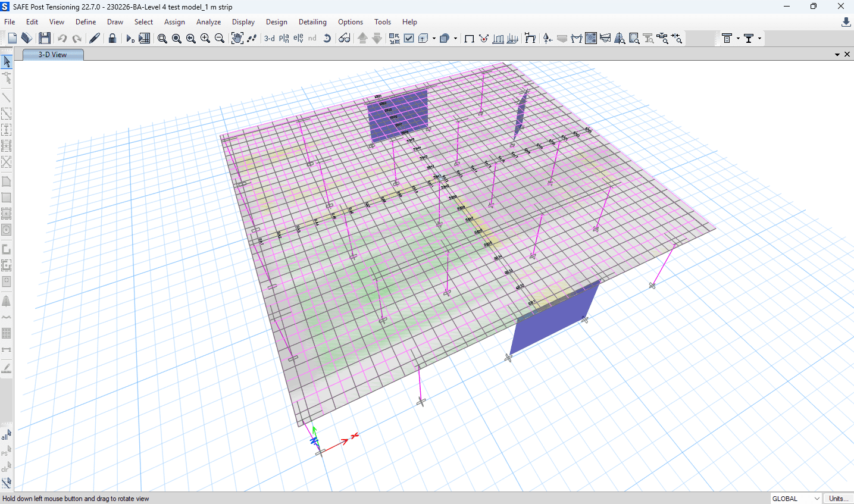
Task: Click the Zoom In plus magnifier
Action: 205,38
